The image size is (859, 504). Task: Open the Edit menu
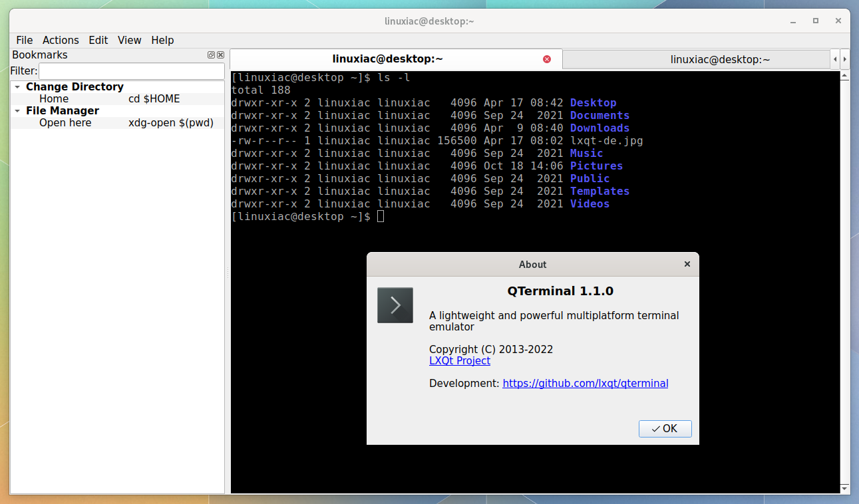(98, 40)
